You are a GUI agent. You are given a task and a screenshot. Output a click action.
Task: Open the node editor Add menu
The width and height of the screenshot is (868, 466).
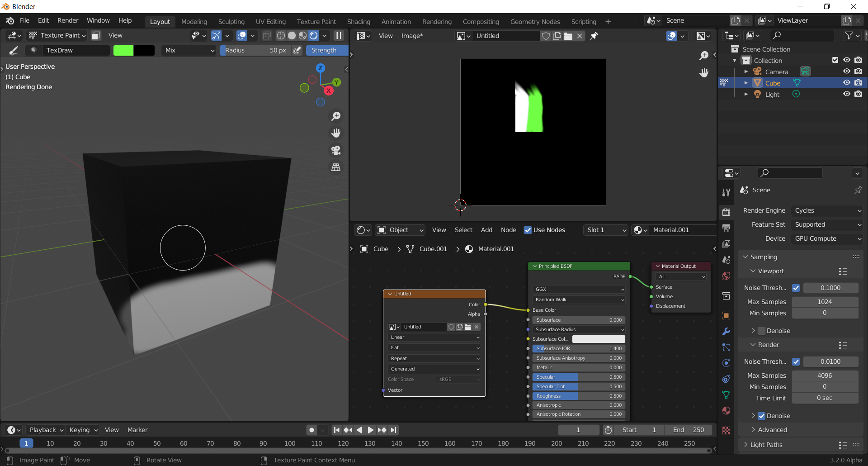point(486,230)
